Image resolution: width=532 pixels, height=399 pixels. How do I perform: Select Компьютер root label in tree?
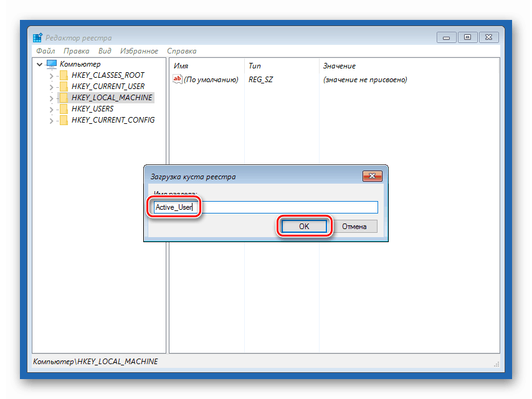click(80, 63)
